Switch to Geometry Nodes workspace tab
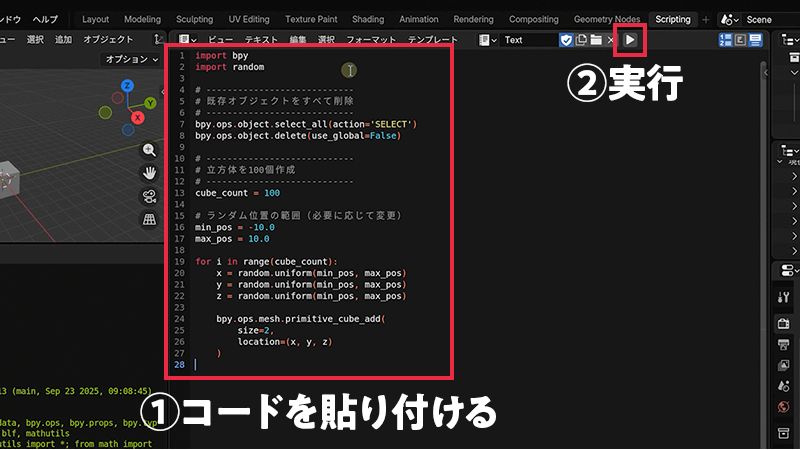 click(x=607, y=19)
